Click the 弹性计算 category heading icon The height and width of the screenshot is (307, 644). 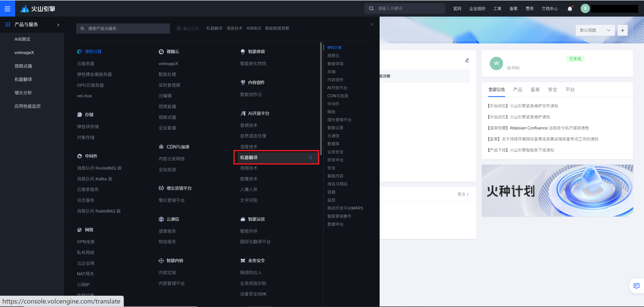pos(79,52)
